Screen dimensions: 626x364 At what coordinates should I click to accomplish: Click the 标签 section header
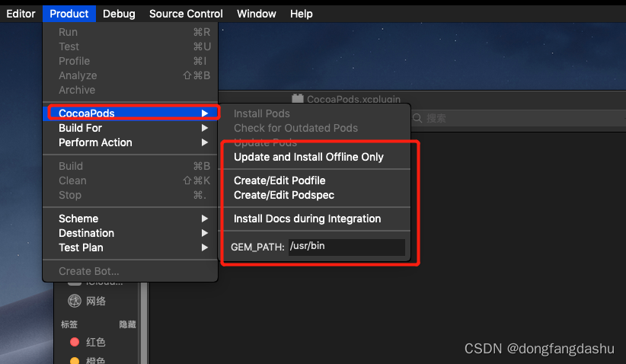coord(69,324)
